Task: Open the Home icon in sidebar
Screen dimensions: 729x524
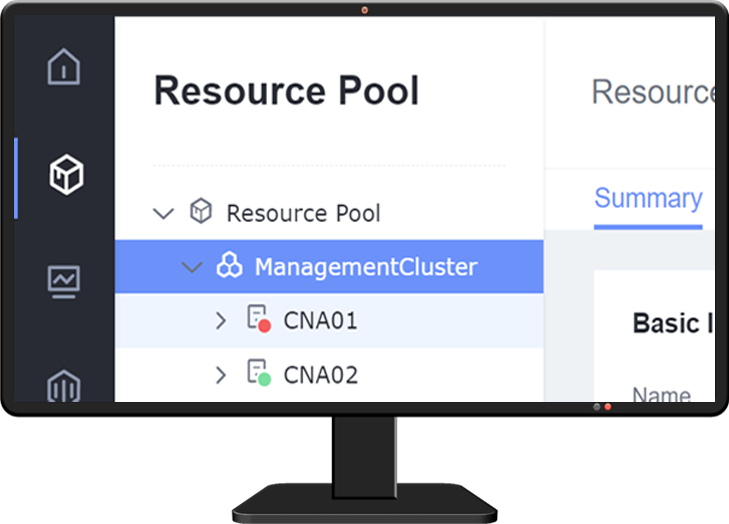Action: pos(64,66)
